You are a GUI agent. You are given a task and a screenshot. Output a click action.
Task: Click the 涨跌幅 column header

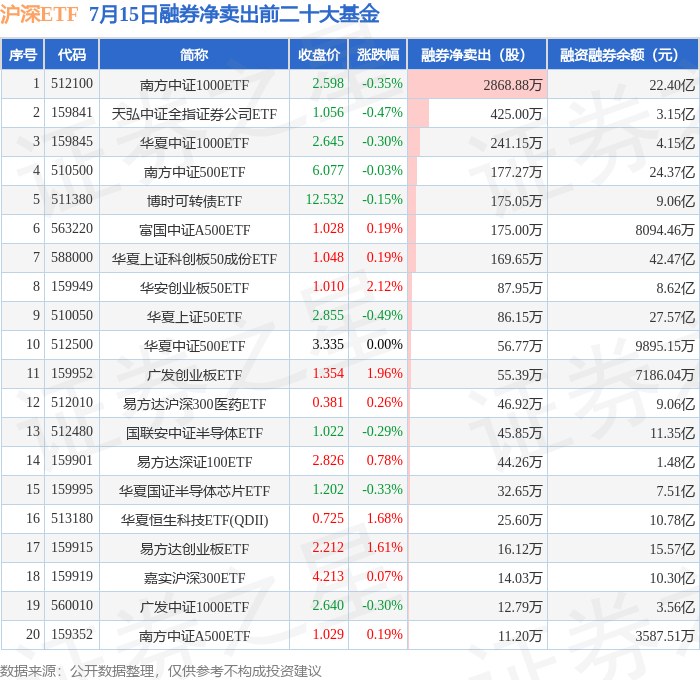pyautogui.click(x=378, y=54)
